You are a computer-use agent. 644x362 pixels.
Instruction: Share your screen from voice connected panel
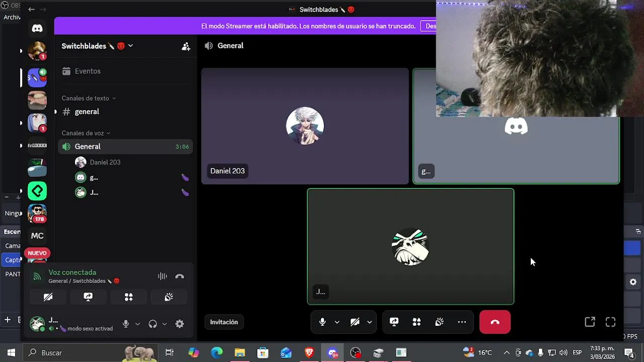88,297
